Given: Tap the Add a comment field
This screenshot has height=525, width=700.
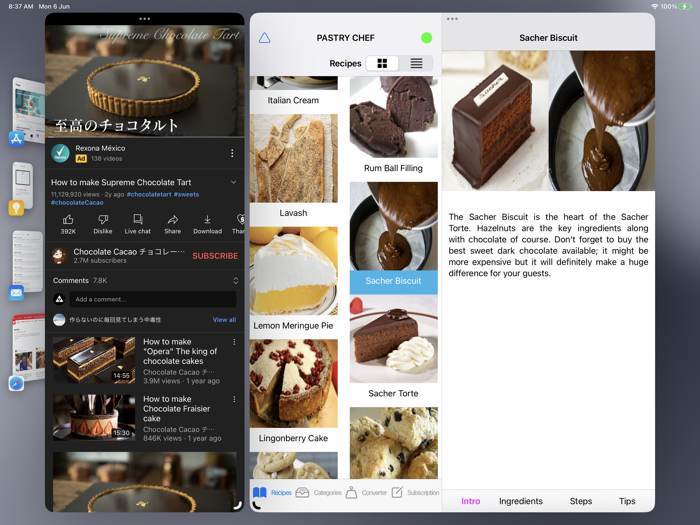Looking at the screenshot, I should 153,299.
